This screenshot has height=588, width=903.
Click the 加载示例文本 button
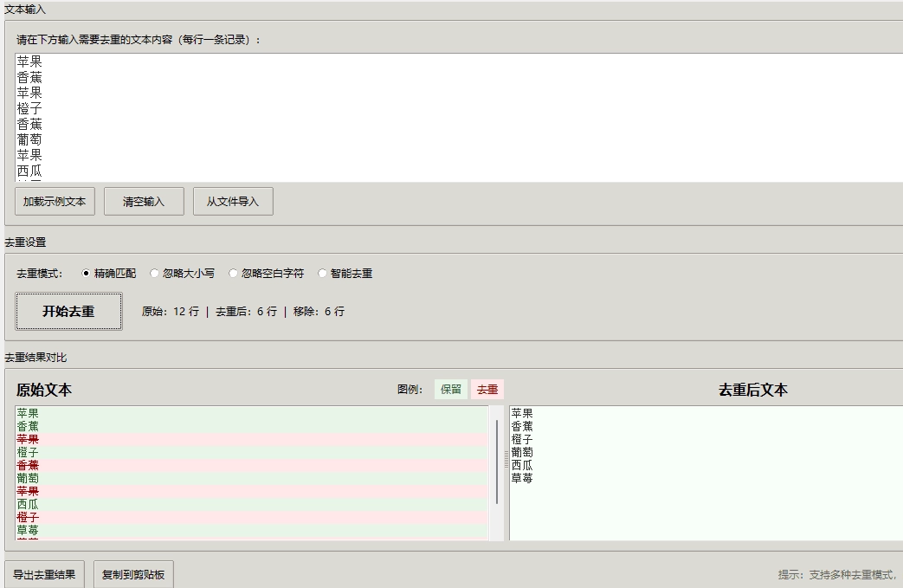click(x=55, y=202)
